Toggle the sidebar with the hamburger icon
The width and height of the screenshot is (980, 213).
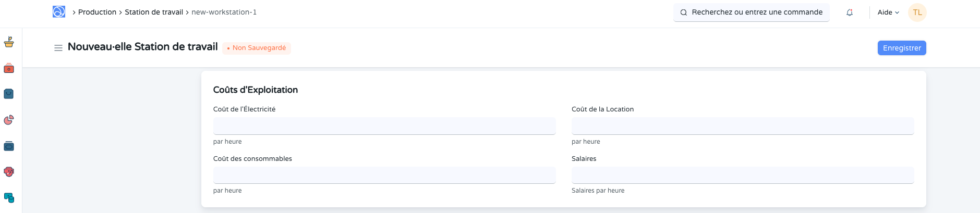58,48
